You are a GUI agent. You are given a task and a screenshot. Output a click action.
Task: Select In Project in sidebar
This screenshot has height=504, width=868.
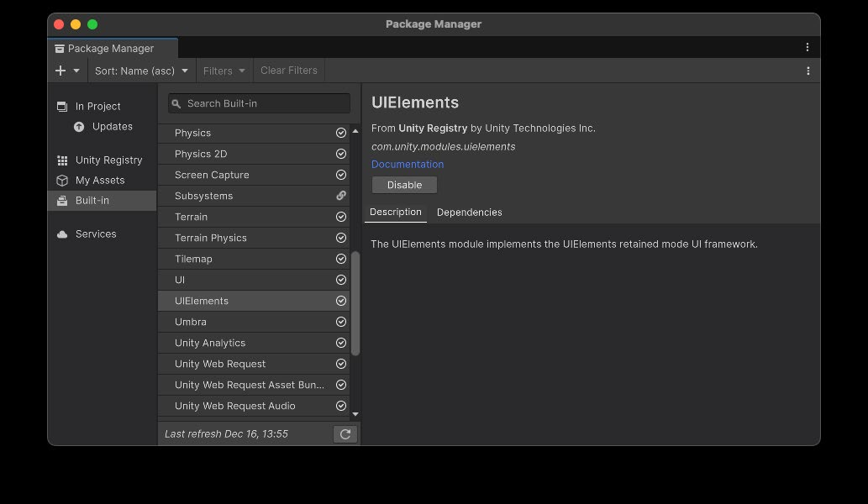[102, 106]
